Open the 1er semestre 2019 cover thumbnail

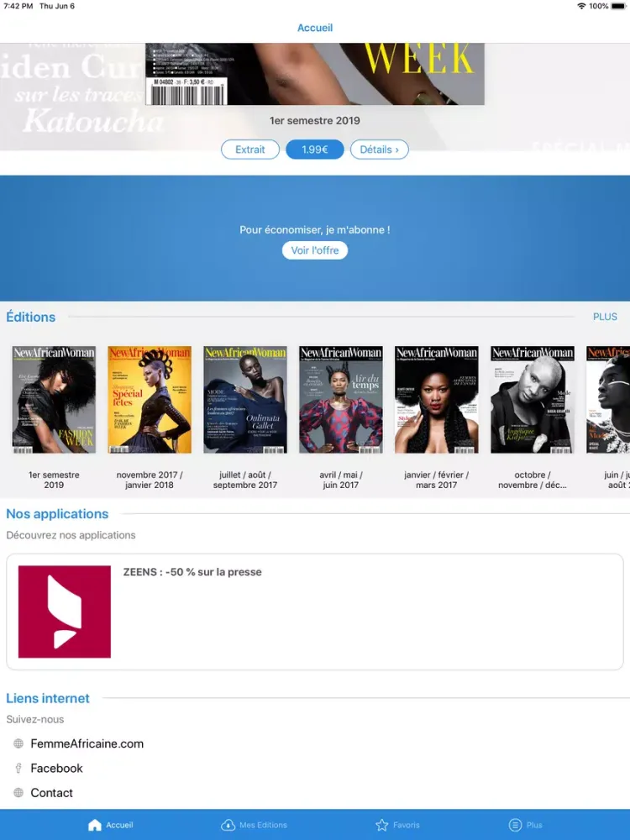(54, 400)
